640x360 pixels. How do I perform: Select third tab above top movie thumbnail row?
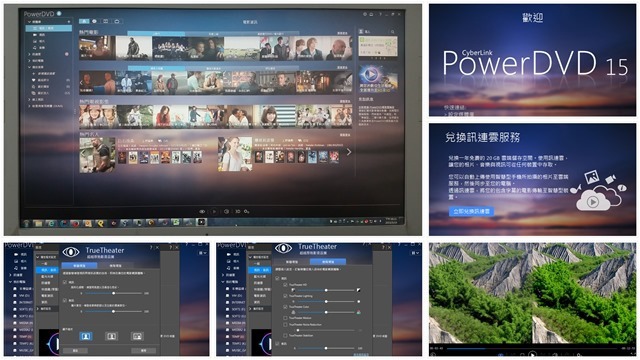[x=271, y=34]
